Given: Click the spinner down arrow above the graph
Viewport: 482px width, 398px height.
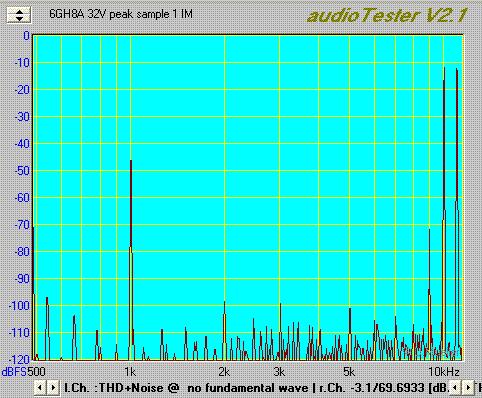Looking at the screenshot, I should pos(19,19).
